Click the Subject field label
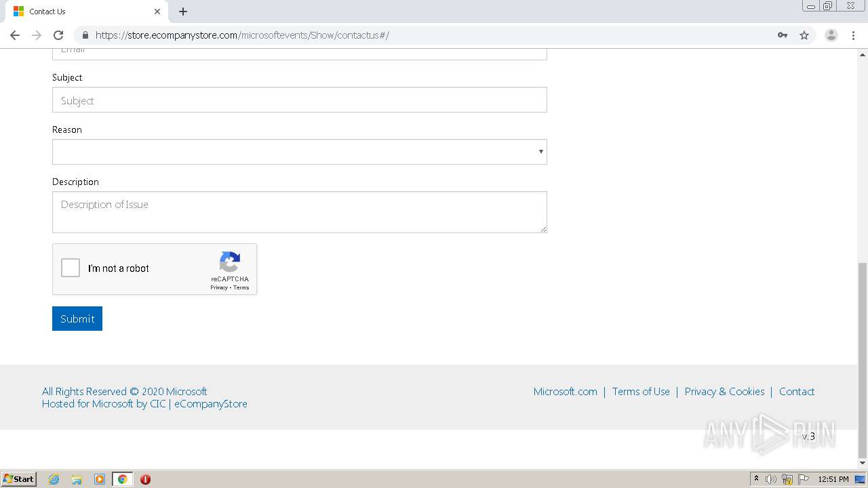This screenshot has width=868, height=488. click(x=67, y=77)
